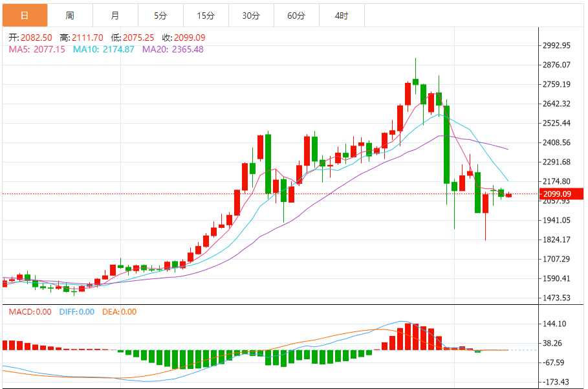The image size is (588, 389).
Task: Click the DIFF:0.00 indicator label
Action: [x=77, y=312]
